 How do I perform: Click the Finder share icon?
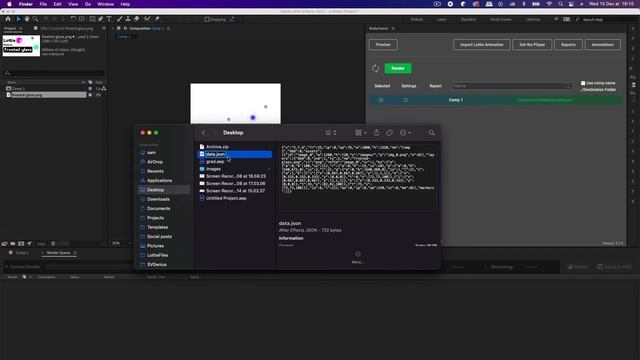376,133
